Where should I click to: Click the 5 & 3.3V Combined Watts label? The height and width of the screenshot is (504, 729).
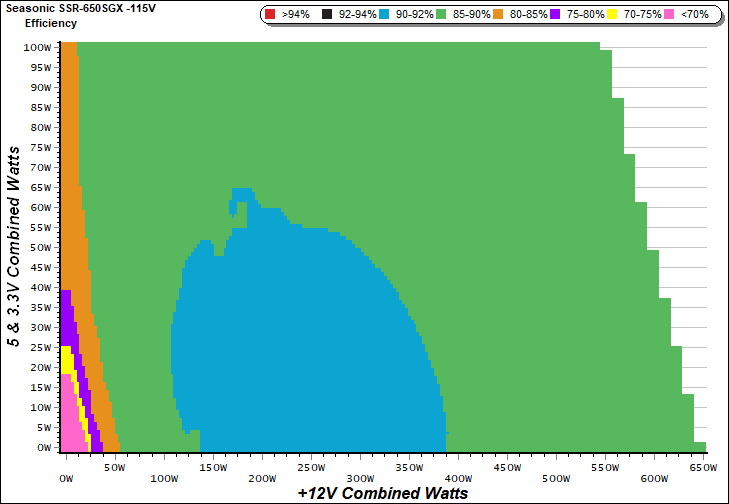coord(15,245)
